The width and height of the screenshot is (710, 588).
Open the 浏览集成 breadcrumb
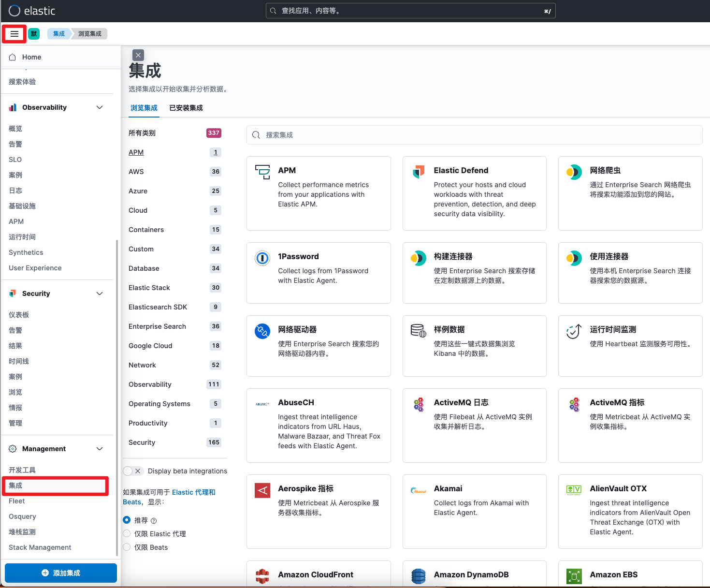(x=90, y=34)
